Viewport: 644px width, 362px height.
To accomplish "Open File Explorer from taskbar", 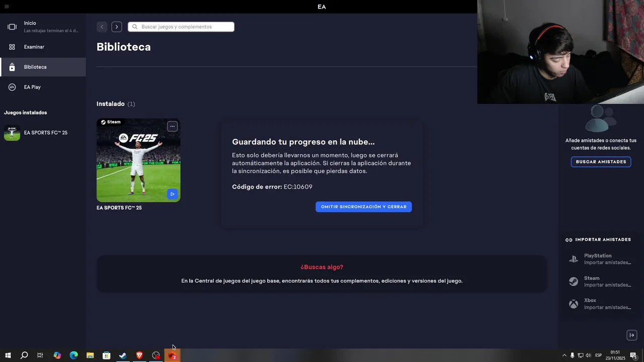I will pos(90,355).
